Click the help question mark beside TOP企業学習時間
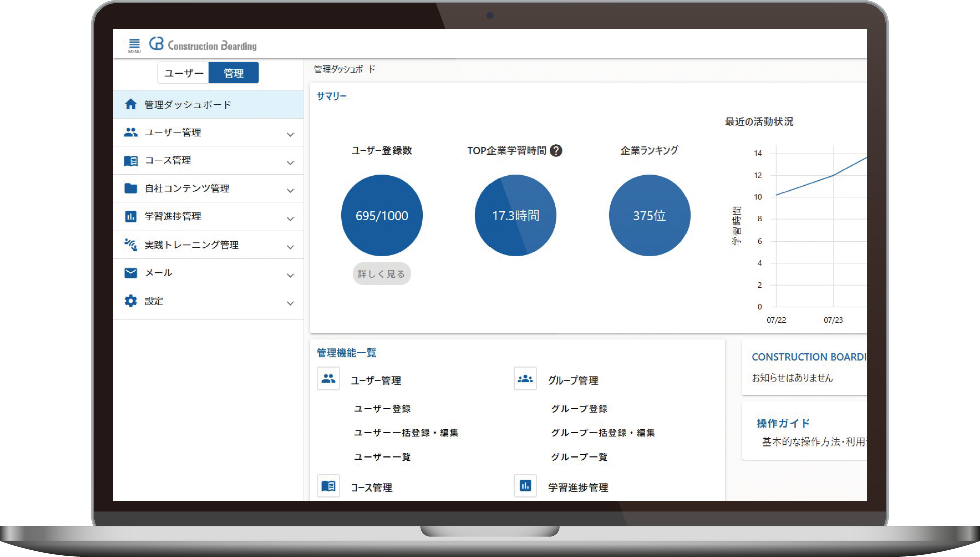 [x=556, y=151]
